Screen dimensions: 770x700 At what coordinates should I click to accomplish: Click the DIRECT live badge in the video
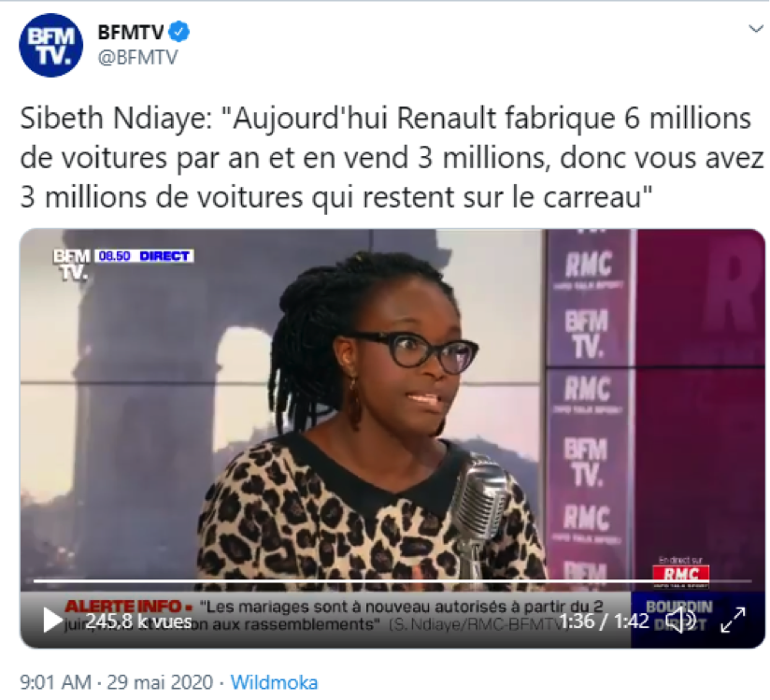point(164,256)
